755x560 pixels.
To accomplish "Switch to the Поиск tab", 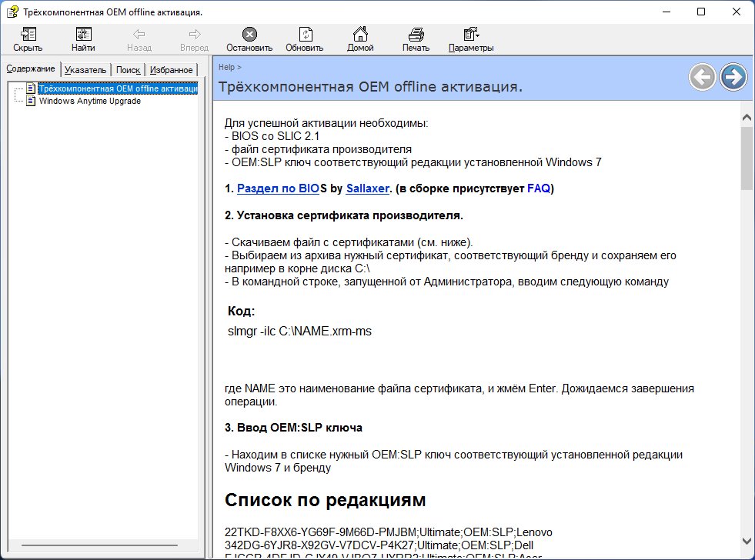I will tap(128, 70).
